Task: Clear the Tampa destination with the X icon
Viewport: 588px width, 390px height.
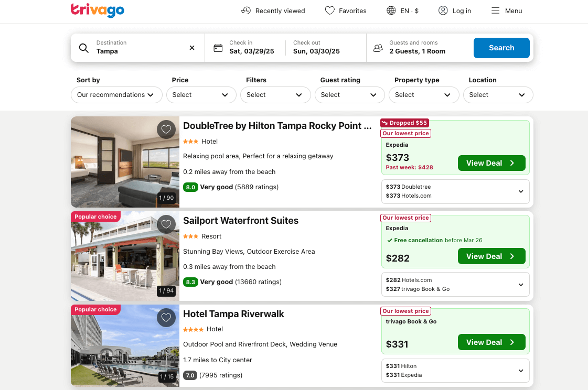Action: [x=192, y=48]
